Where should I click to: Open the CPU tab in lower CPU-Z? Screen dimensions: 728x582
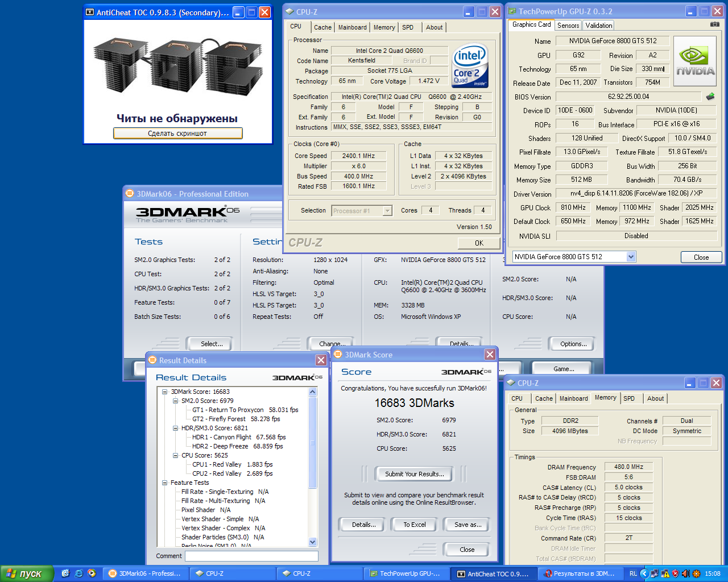tap(517, 398)
